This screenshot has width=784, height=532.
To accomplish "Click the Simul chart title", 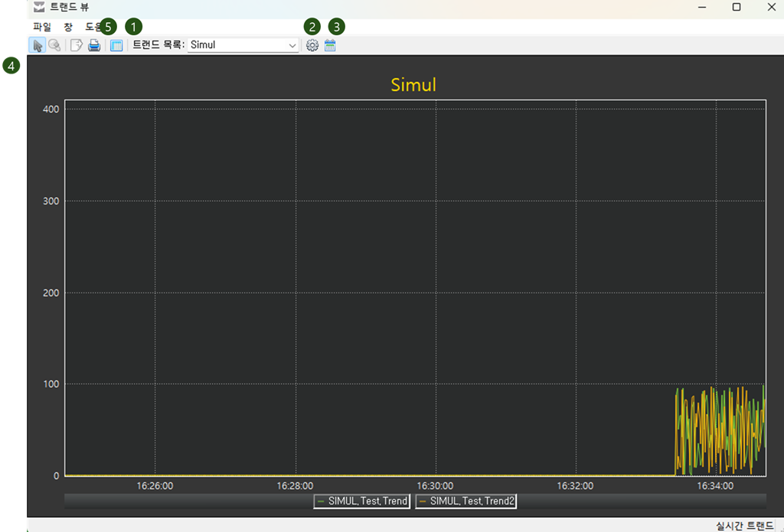I will click(413, 84).
